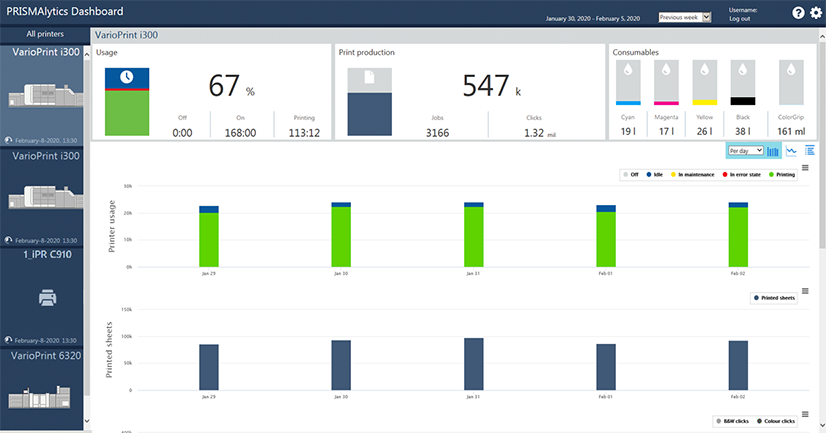The image size is (826, 433).
Task: Click the Jan 29 printer usage bar
Action: click(x=209, y=237)
